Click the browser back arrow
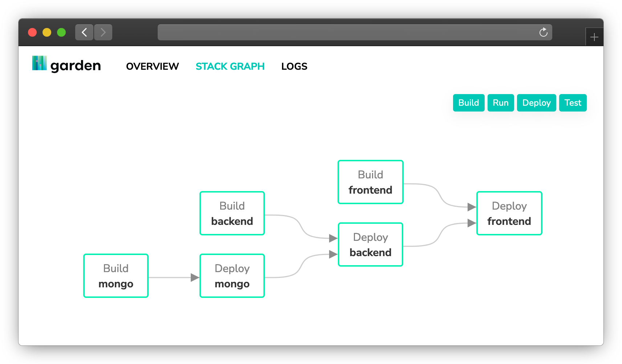Screen dimensions: 622x364 [84, 32]
